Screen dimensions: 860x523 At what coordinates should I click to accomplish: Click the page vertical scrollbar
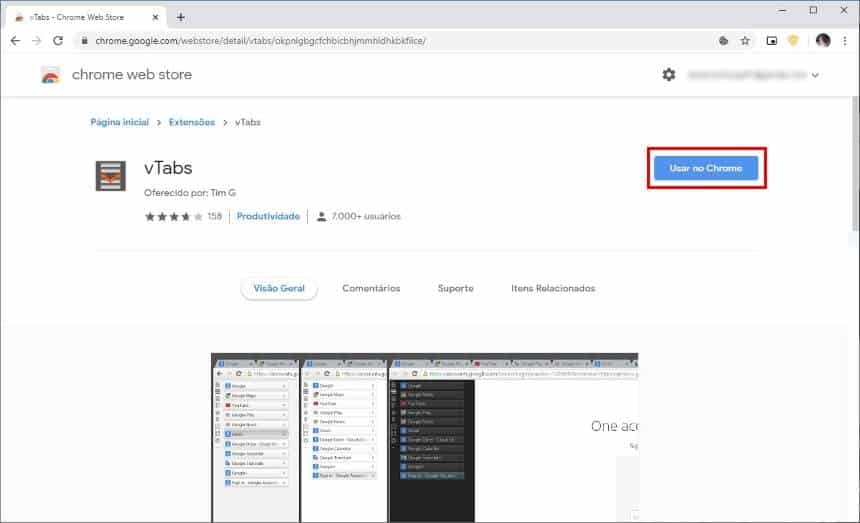point(856,164)
